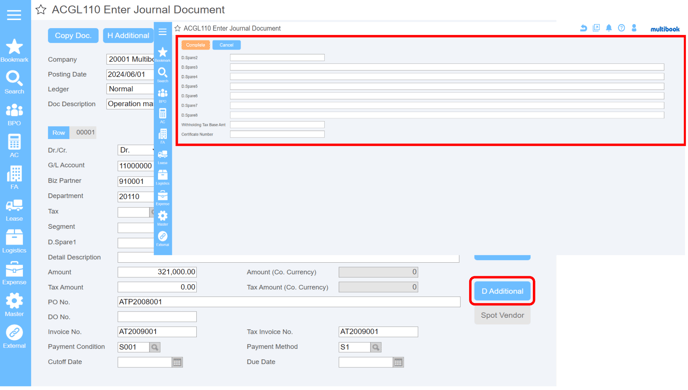Star the overlay ACGL110 page title

pos(178,28)
